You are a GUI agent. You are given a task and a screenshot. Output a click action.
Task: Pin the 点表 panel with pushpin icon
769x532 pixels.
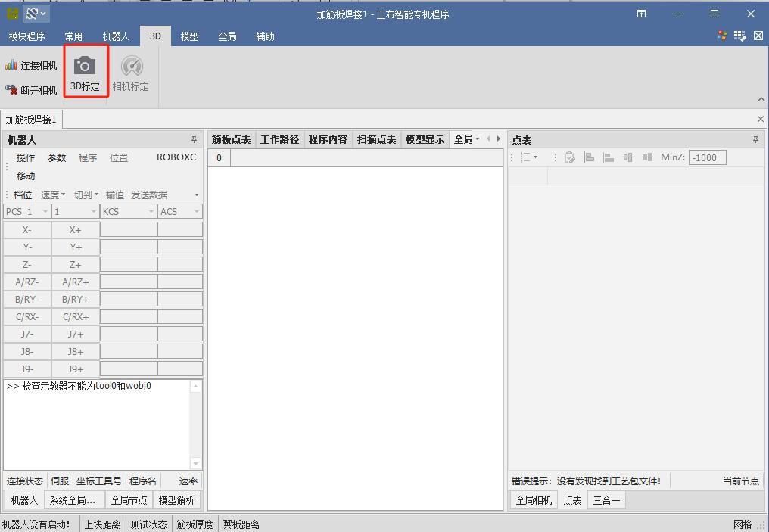pyautogui.click(x=755, y=140)
